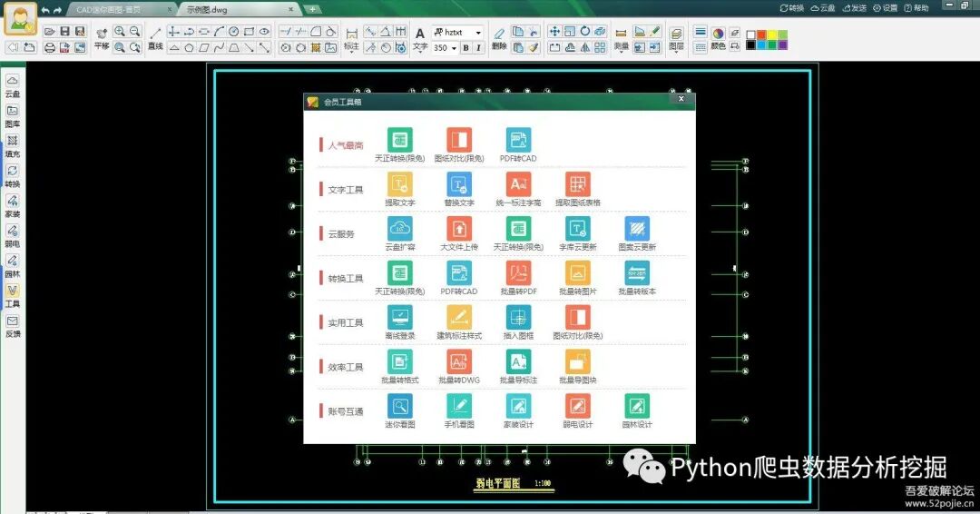Viewport: 980px width, 514px height.
Task: Open the 批量导图块 tool
Action: click(x=577, y=366)
